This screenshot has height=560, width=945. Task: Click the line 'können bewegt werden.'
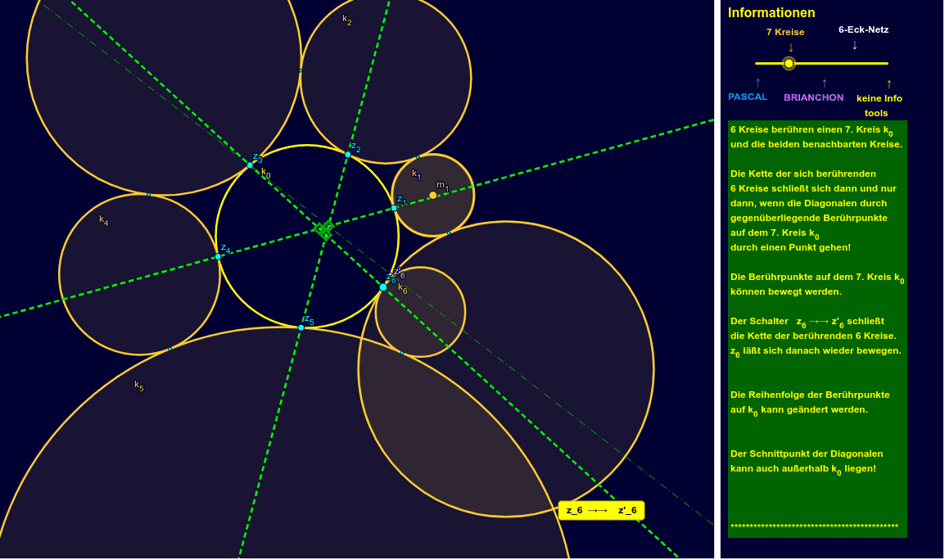[x=786, y=291]
